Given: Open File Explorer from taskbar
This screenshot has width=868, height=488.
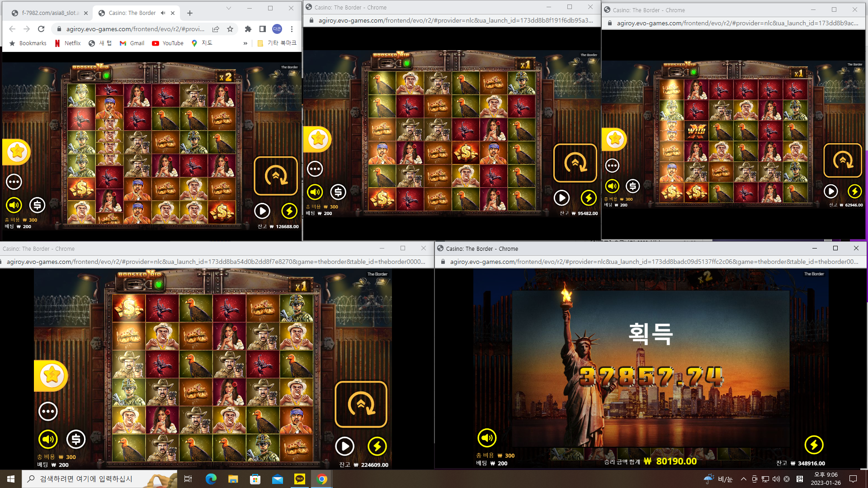Looking at the screenshot, I should click(233, 479).
